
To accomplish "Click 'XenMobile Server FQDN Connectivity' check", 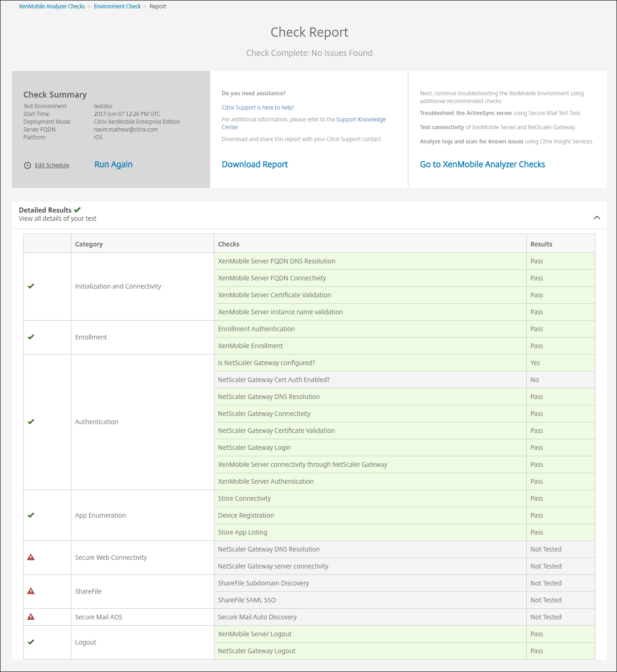I will [370, 278].
